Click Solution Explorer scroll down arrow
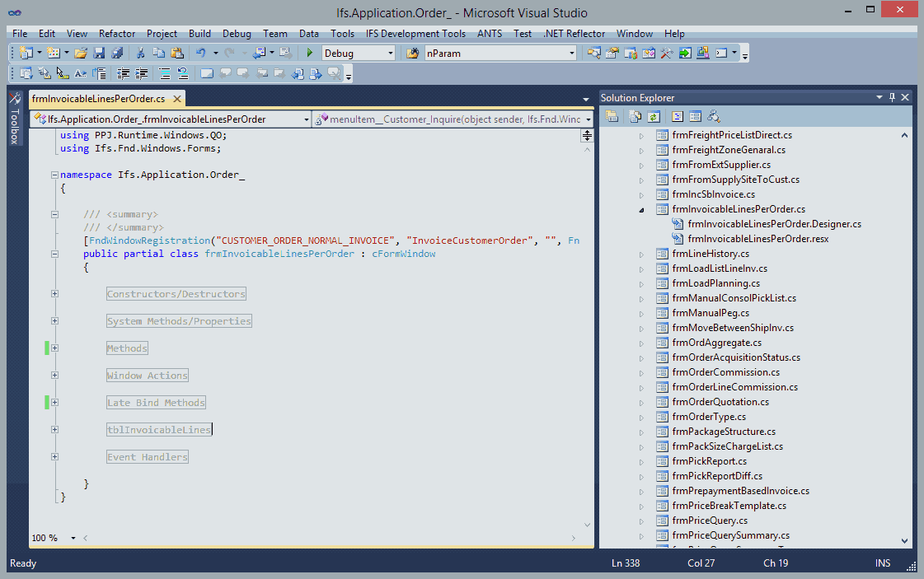Screen dimensions: 924x579 [904, 541]
